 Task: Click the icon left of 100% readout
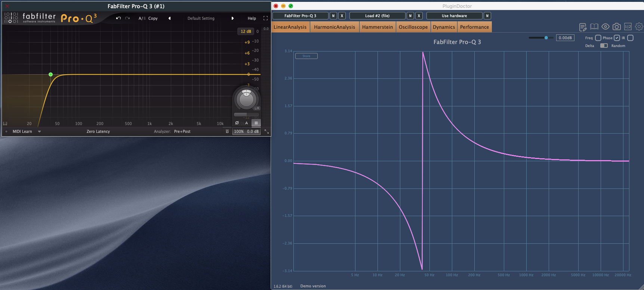tap(227, 131)
